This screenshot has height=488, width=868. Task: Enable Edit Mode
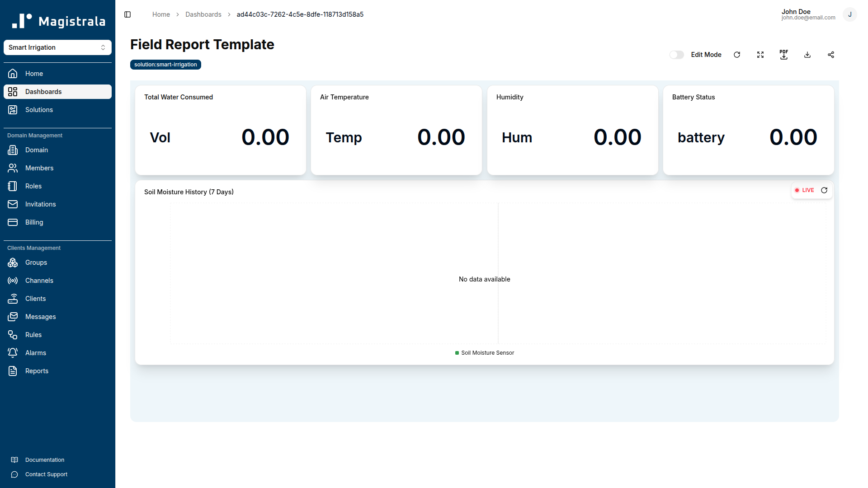[x=676, y=55]
